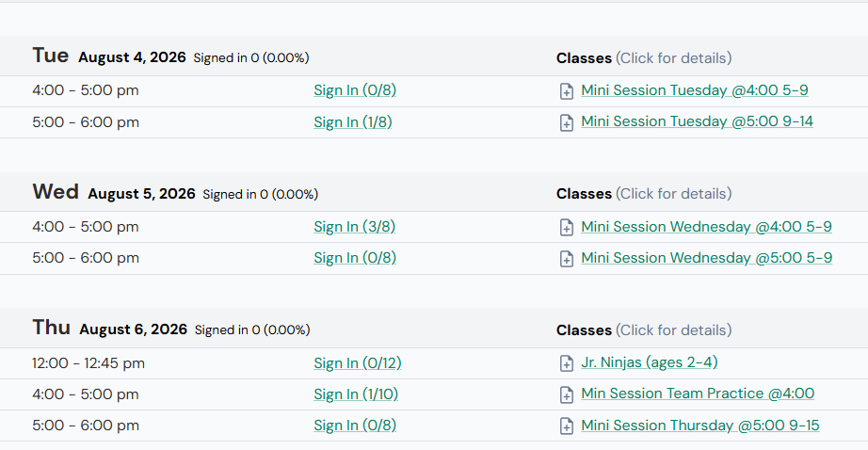View Mini Session Tuesday @4:00 5-9 details
868x450 pixels.
(x=695, y=90)
